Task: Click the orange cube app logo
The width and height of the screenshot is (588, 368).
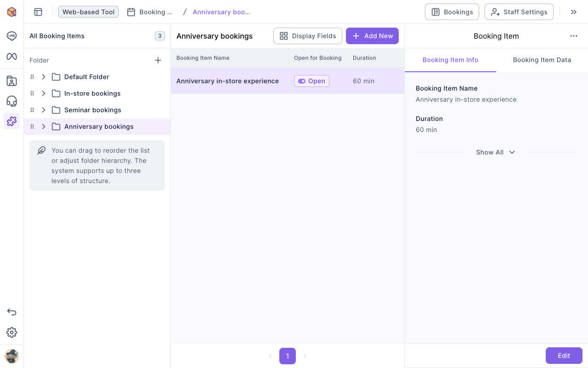Action: (11, 12)
